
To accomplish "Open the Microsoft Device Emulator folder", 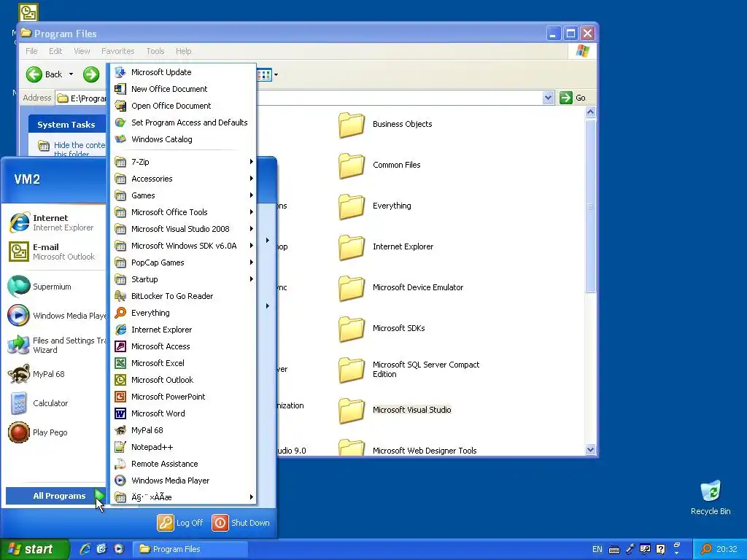I will (401, 287).
